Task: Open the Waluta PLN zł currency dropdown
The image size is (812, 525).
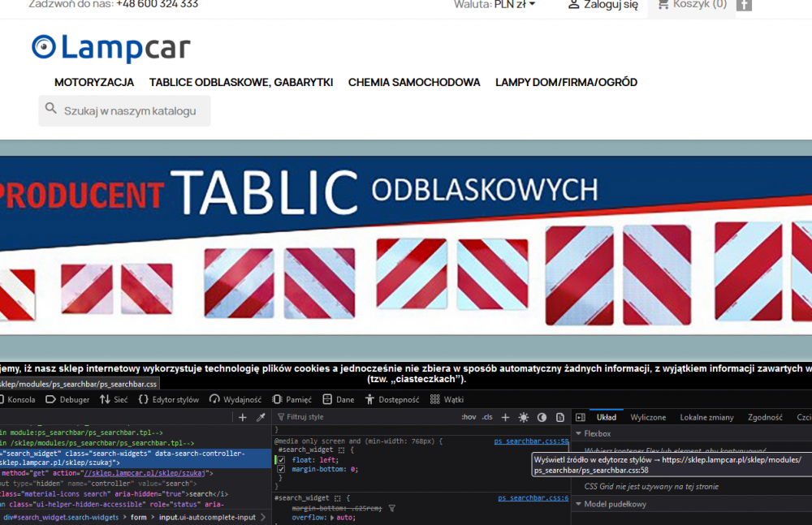Action: [x=512, y=3]
